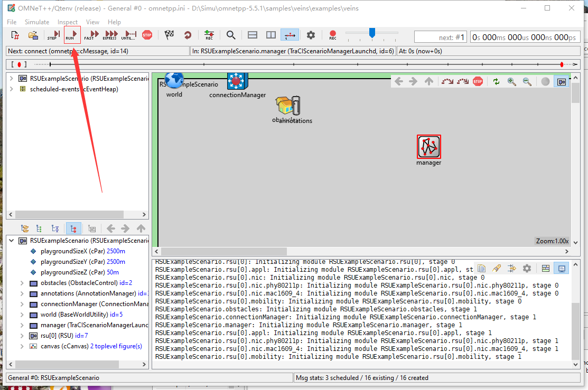Viewport: 588px width, 390px height.
Task: Open the Inspect menu
Action: point(68,22)
